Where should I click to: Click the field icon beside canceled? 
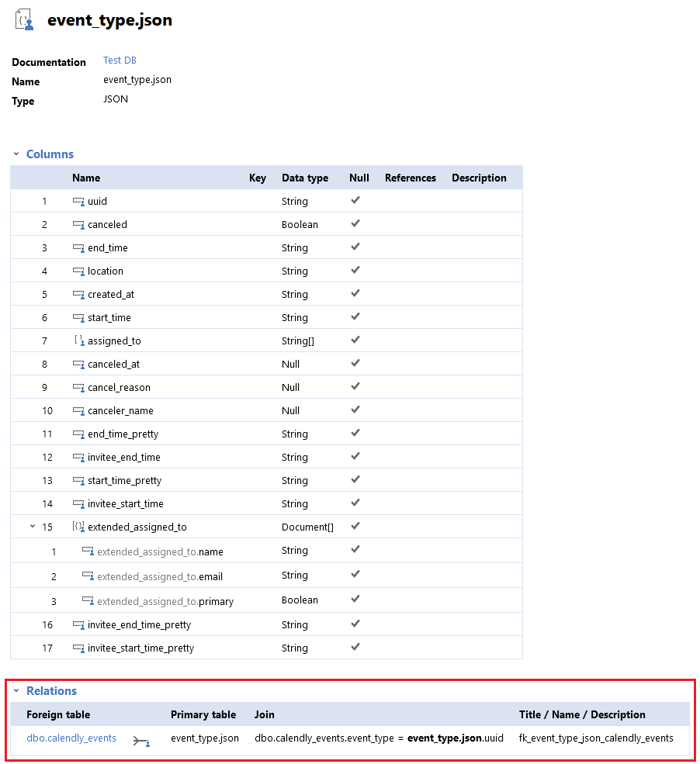[x=78, y=225]
